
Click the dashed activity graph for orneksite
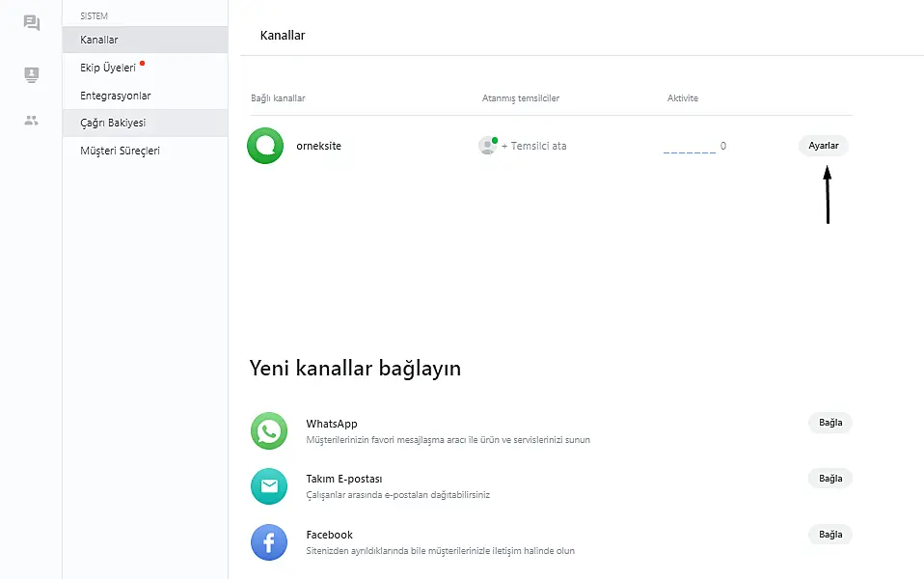coord(689,149)
